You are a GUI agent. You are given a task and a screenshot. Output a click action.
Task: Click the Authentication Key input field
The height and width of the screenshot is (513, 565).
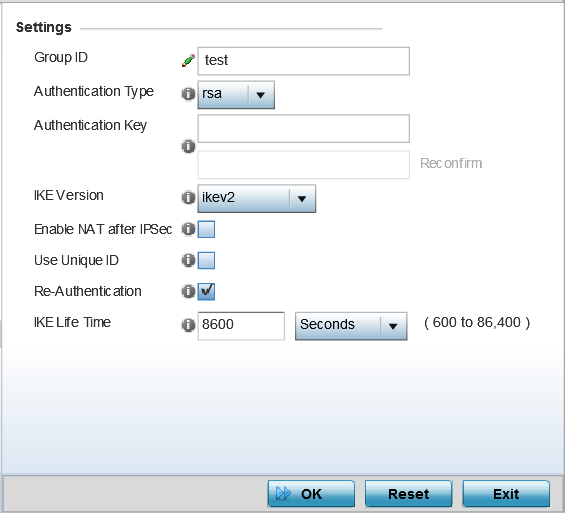[303, 129]
